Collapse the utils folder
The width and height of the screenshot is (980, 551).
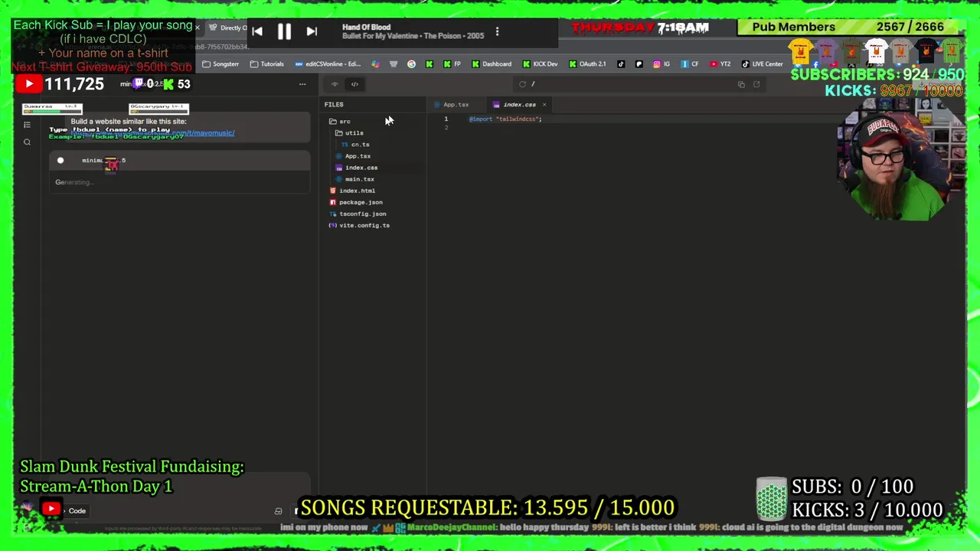pyautogui.click(x=349, y=132)
